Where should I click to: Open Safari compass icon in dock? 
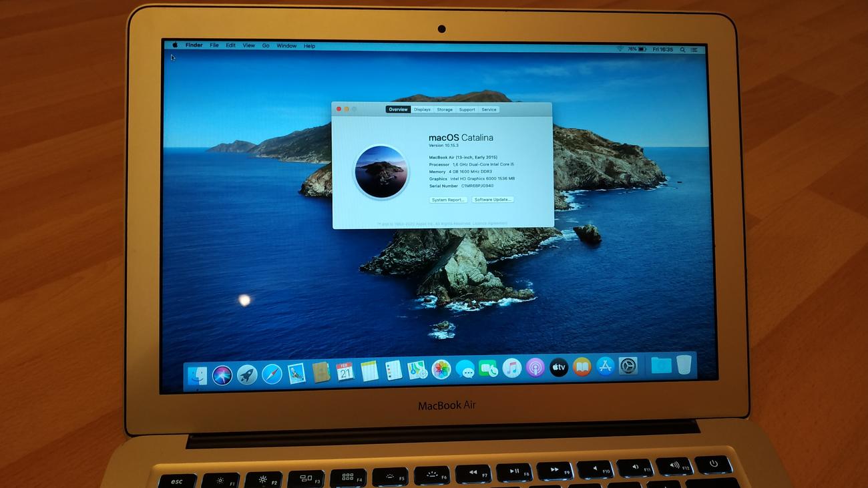(x=271, y=374)
